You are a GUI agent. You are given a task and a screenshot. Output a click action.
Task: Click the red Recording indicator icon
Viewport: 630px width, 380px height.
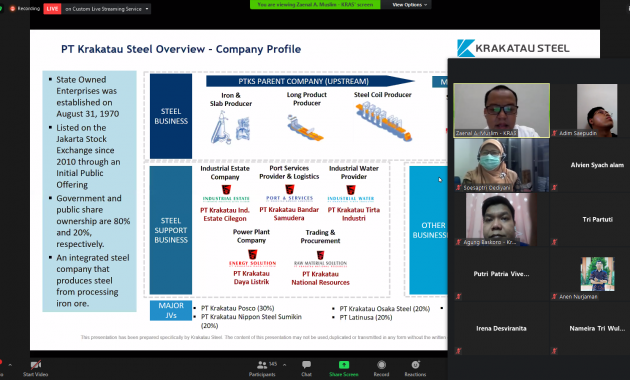click(x=12, y=8)
